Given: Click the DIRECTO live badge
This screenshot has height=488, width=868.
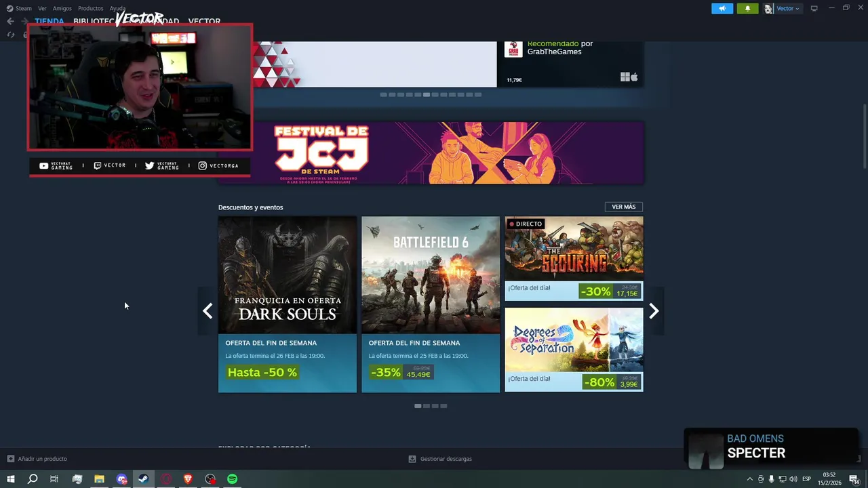Looking at the screenshot, I should click(x=526, y=224).
